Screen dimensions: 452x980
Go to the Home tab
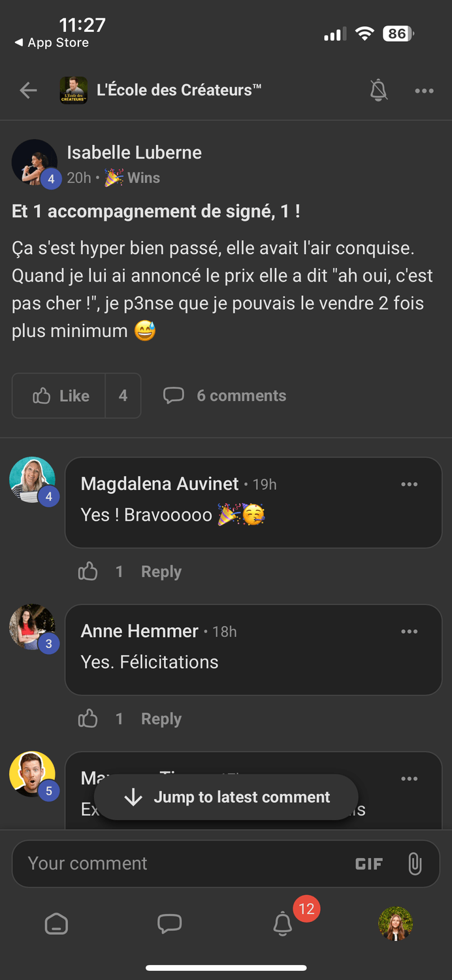pyautogui.click(x=56, y=924)
